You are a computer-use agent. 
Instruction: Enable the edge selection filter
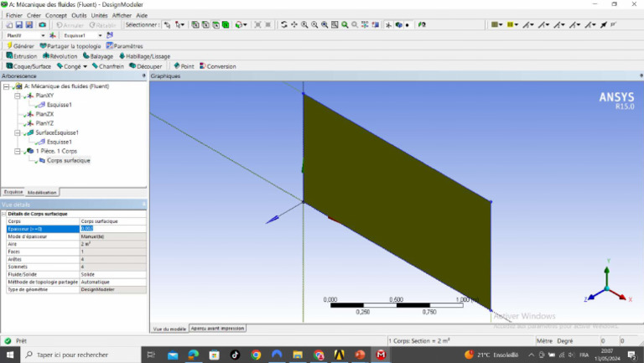click(205, 25)
